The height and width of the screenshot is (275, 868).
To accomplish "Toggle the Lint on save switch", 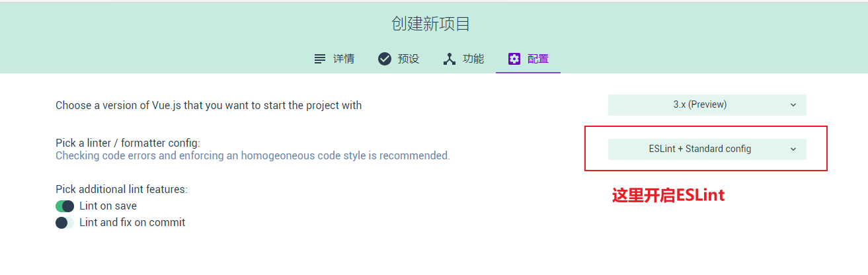I will [x=65, y=206].
